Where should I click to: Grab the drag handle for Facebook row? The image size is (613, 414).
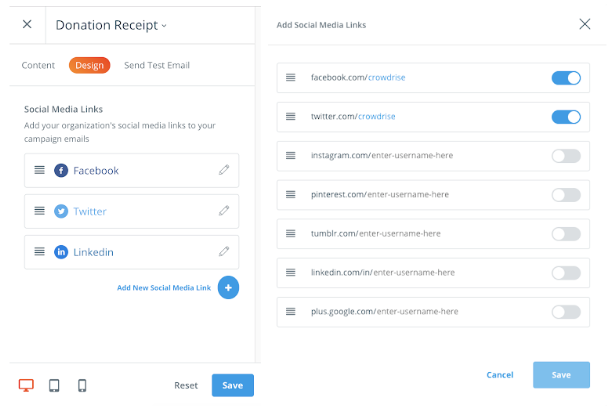click(39, 170)
